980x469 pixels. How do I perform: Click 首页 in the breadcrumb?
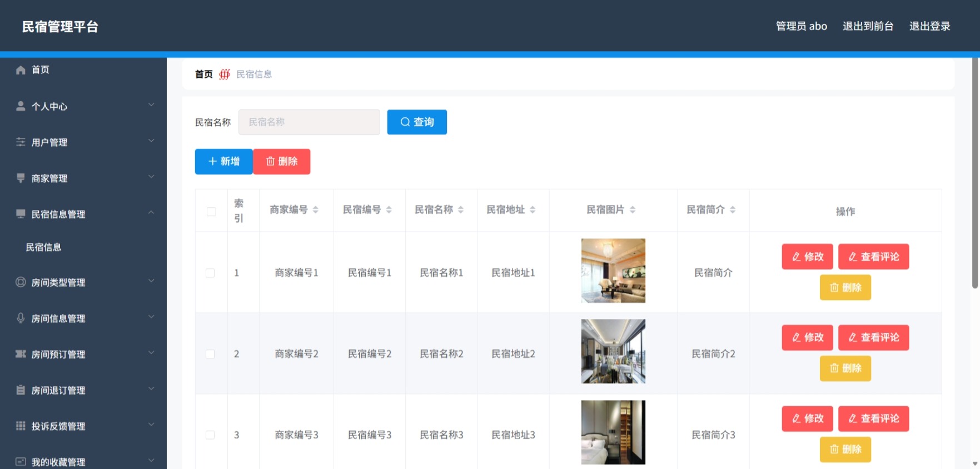(204, 74)
